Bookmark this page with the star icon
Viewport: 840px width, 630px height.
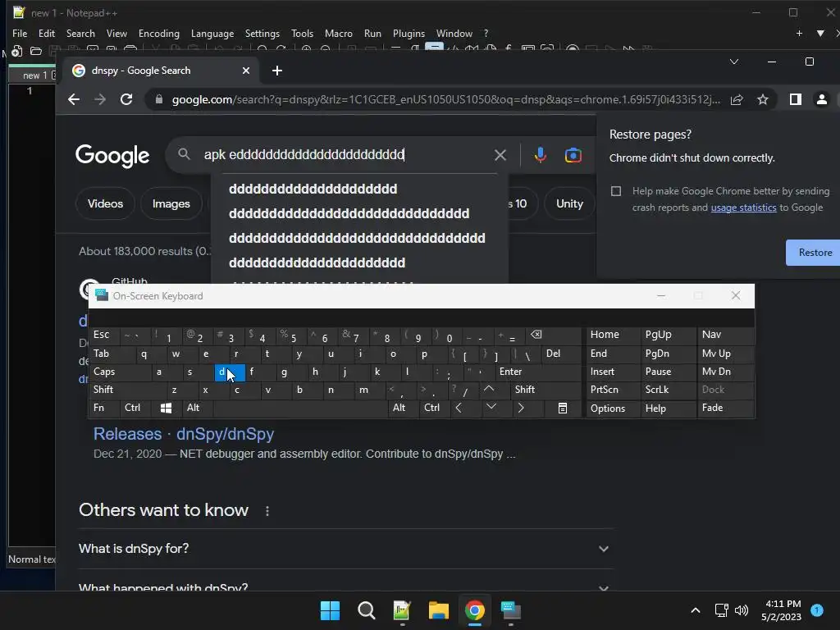coord(763,99)
